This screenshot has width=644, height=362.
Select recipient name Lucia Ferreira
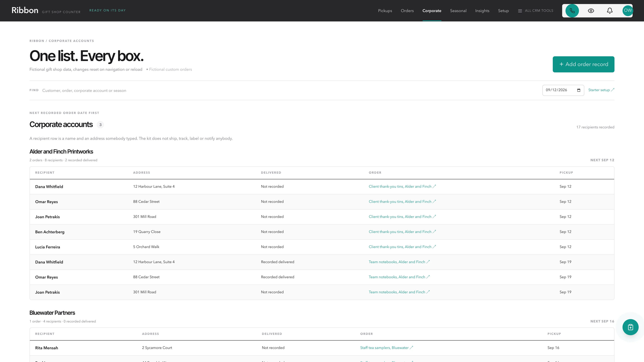point(47,247)
